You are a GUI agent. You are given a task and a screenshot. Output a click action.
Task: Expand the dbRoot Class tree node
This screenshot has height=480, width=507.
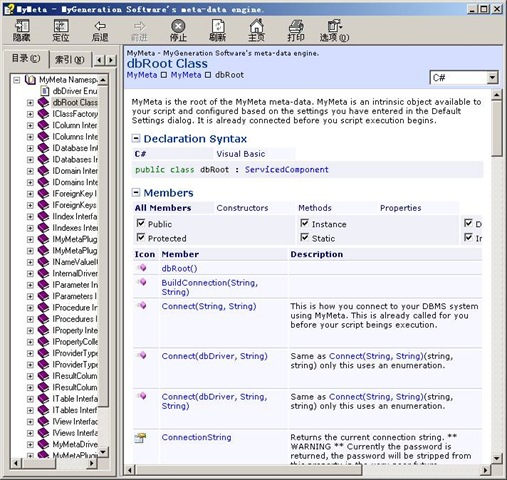(x=30, y=103)
